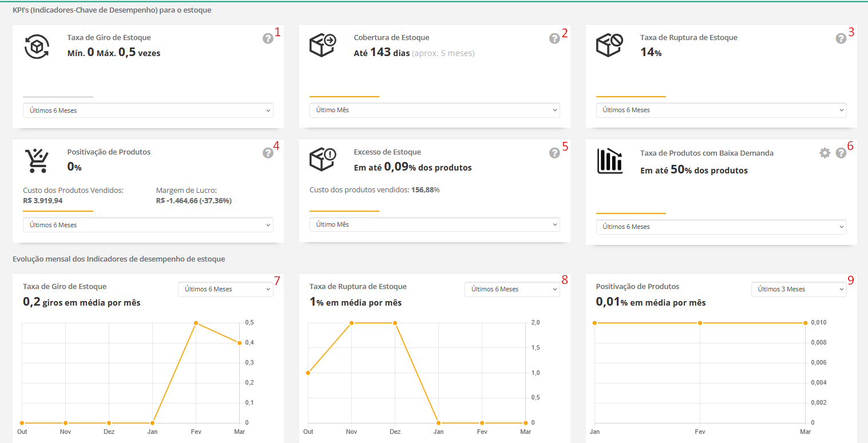This screenshot has width=868, height=443.
Task: Click the Fev data point on Giro chart
Action: pos(196,323)
